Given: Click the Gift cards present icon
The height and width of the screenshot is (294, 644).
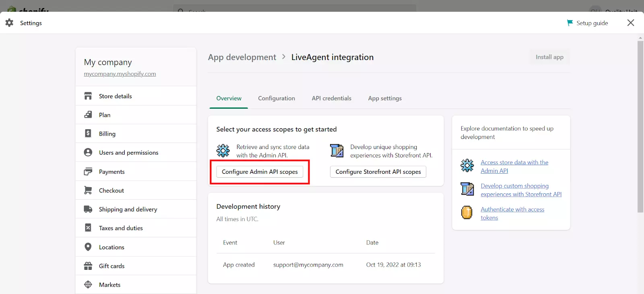Looking at the screenshot, I should [88, 266].
